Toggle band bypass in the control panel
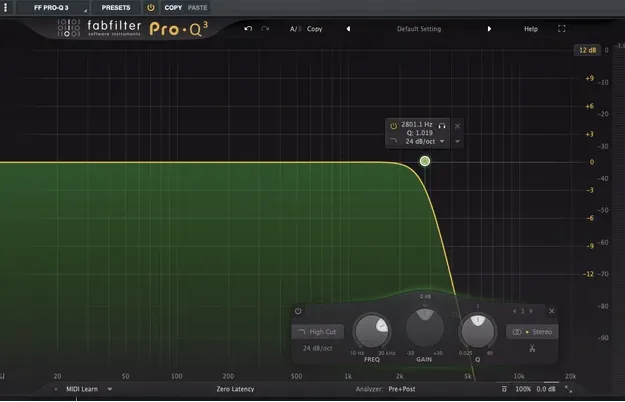625x402 pixels. (x=298, y=311)
